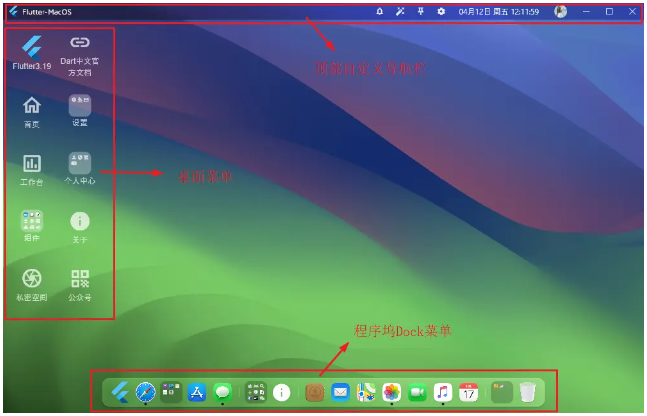
Task: Open the 工作台 chart desktop icon
Action: (32, 163)
